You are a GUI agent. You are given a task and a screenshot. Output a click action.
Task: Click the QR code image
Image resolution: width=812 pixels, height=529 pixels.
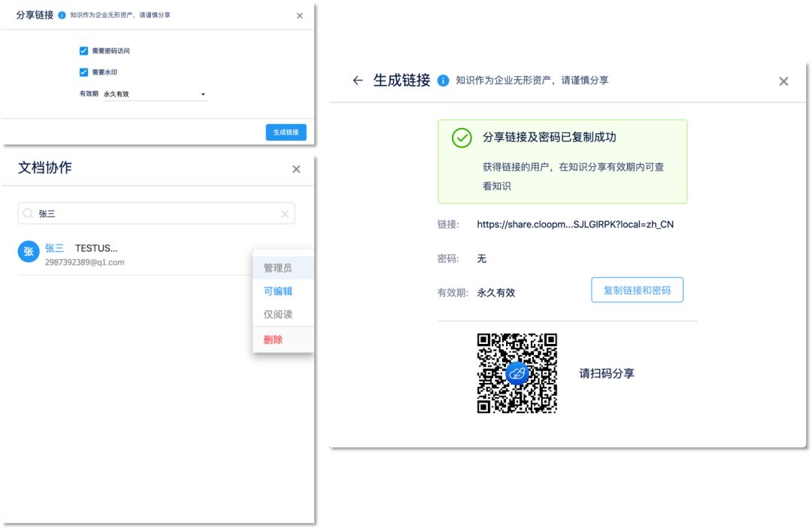pos(517,373)
